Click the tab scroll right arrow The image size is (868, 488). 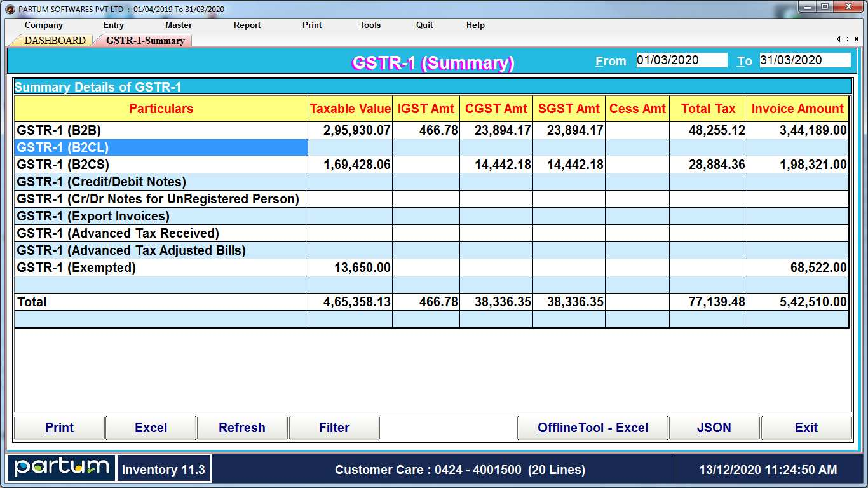coord(847,39)
